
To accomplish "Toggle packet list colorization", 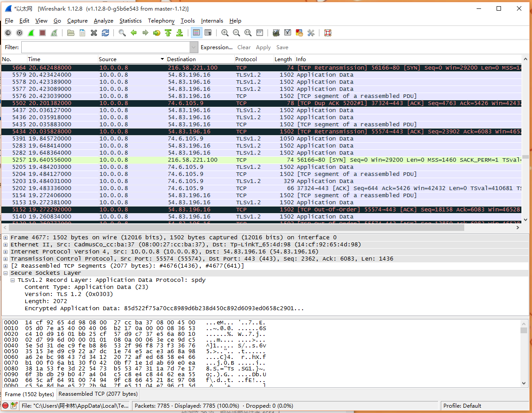I will click(x=196, y=33).
